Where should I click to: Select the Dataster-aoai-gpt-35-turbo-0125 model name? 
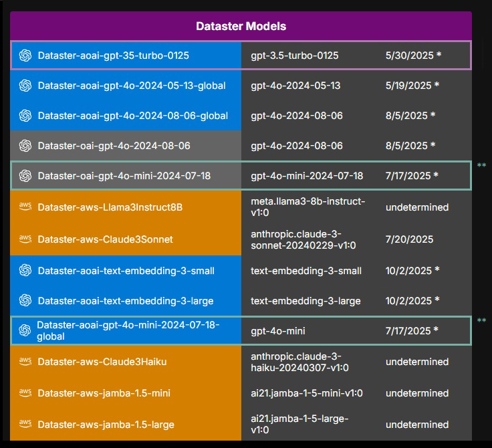pos(113,55)
